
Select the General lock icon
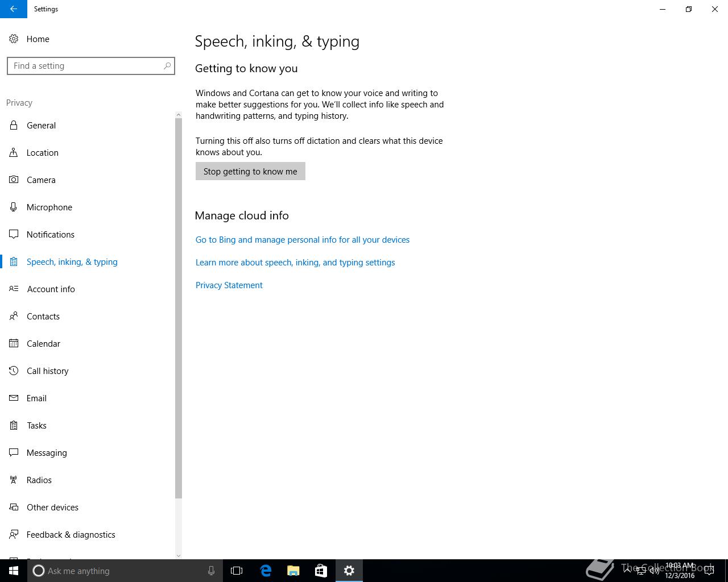point(14,125)
